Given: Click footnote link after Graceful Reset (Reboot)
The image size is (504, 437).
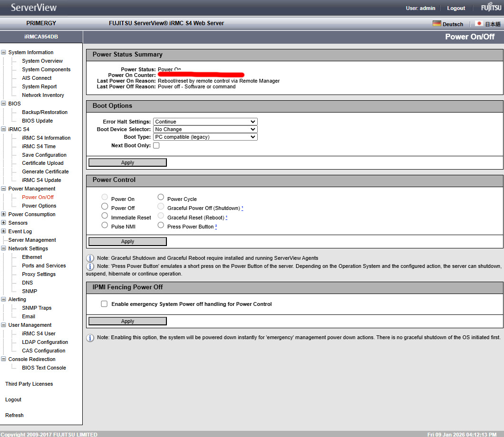Looking at the screenshot, I should pos(226,217).
